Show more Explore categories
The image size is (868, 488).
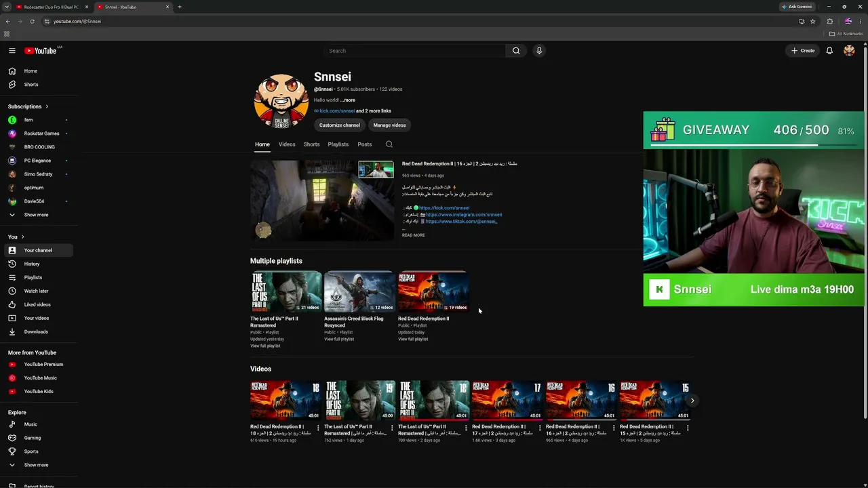tap(37, 465)
